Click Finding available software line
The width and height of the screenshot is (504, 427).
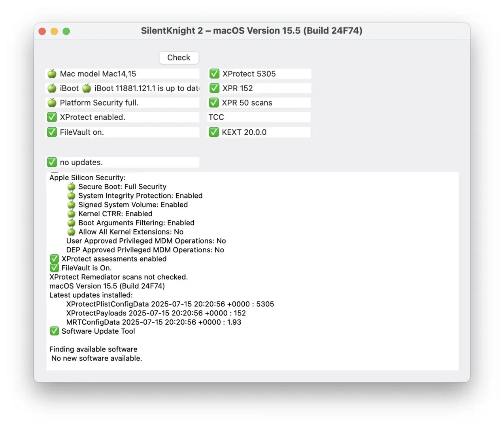(93, 349)
